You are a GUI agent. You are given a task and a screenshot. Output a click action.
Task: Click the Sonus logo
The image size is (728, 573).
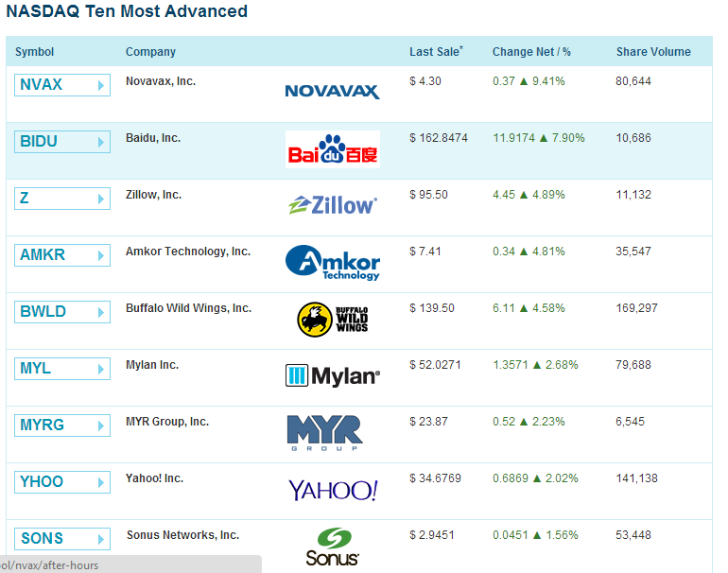click(333, 547)
